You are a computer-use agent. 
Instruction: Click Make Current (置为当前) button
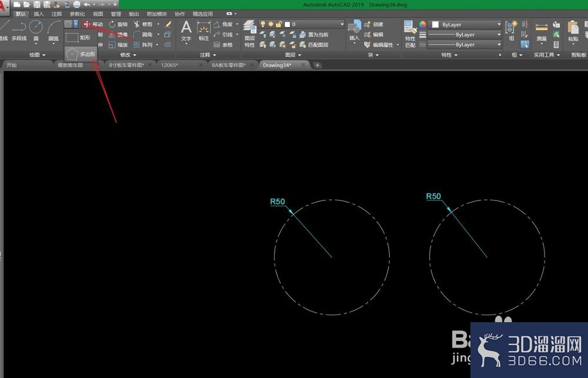[x=314, y=35]
